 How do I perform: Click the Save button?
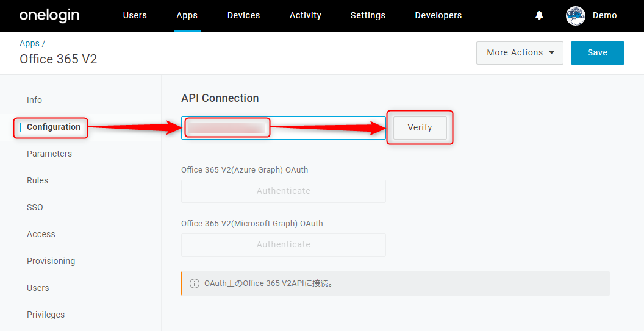[x=597, y=52]
